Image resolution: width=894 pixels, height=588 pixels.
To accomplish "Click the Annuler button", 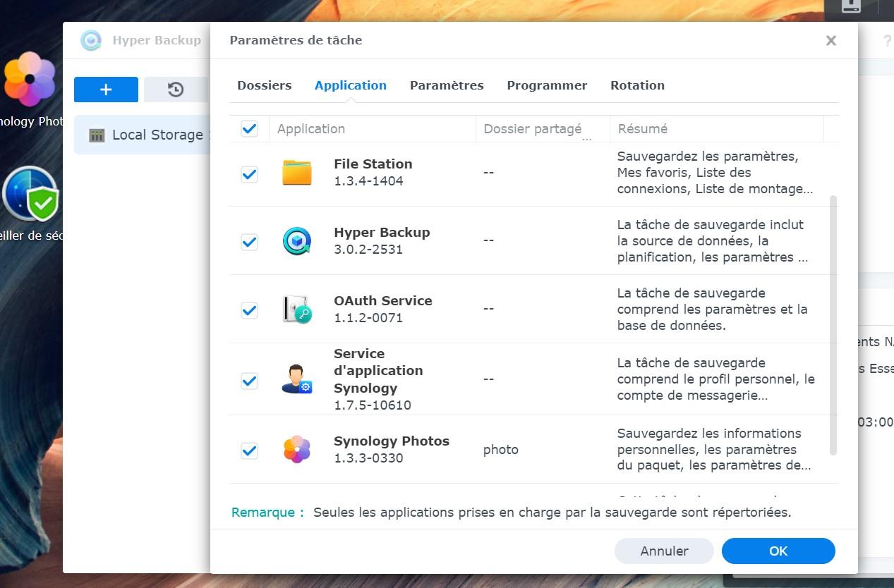I will click(x=664, y=551).
